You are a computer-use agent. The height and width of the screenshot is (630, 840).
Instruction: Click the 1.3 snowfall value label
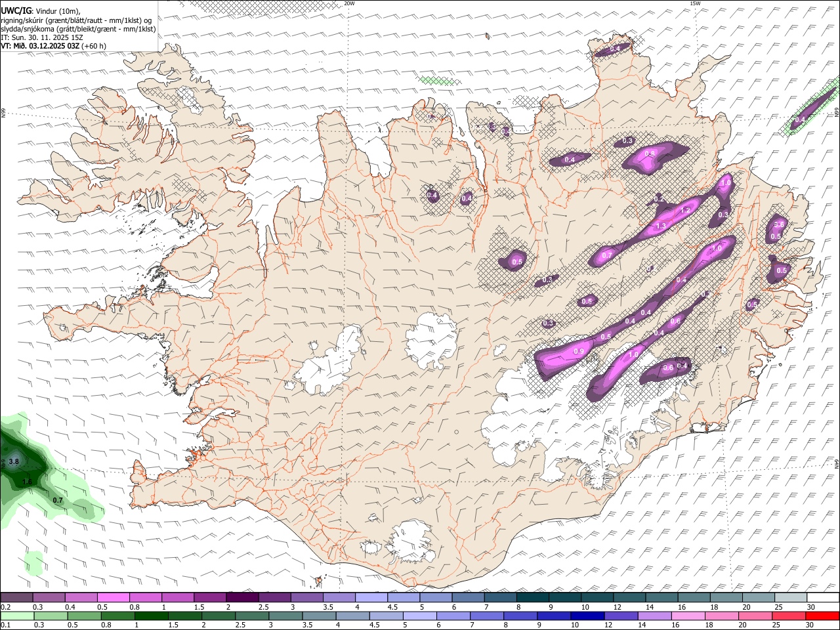click(x=661, y=226)
